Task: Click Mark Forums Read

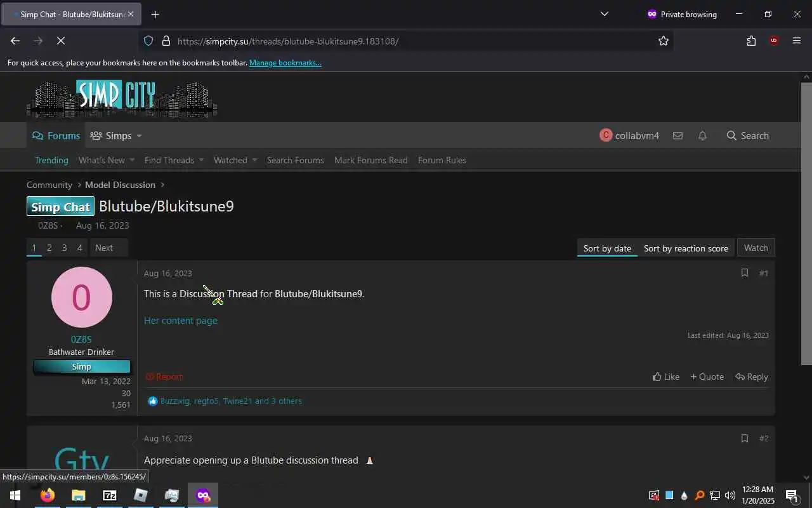Action: pos(371,160)
